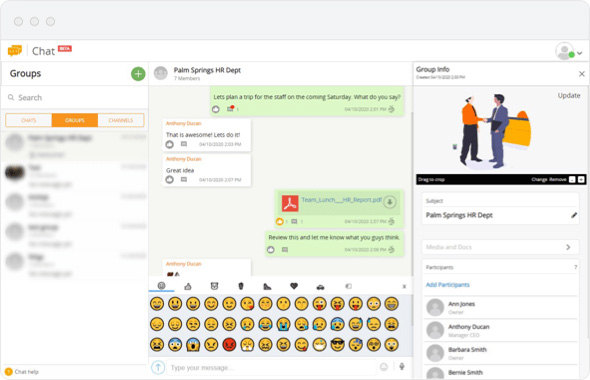Switch to the Channels tab
The height and width of the screenshot is (380, 590).
coord(121,120)
